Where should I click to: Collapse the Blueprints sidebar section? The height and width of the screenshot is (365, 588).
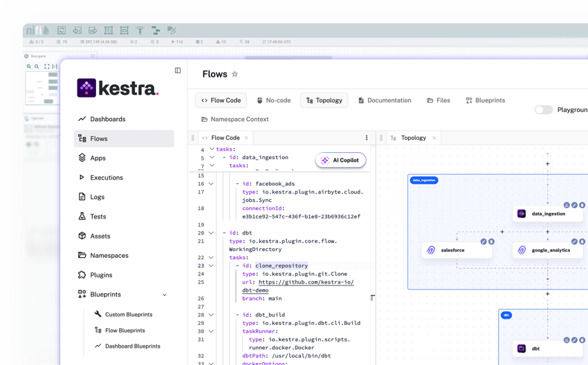point(165,295)
